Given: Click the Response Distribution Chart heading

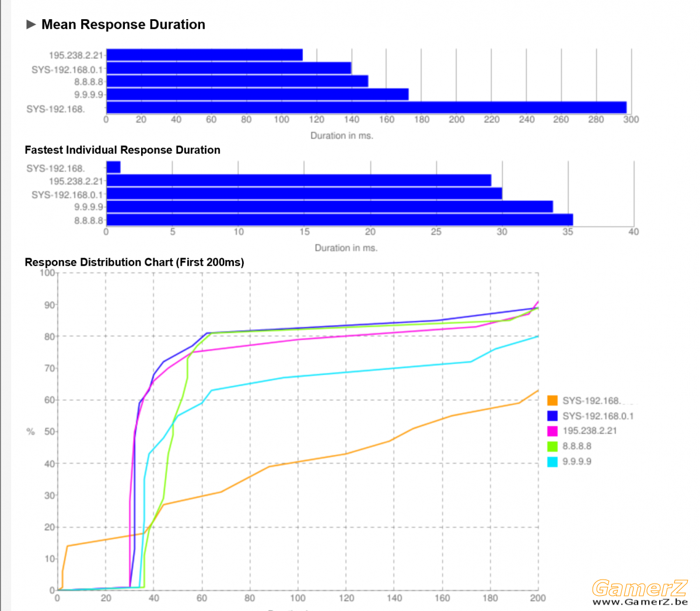Looking at the screenshot, I should (134, 262).
